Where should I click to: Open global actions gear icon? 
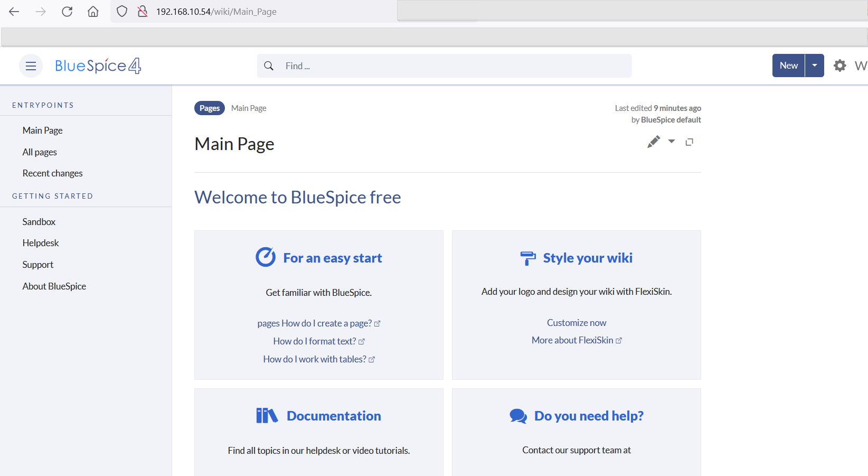point(839,66)
